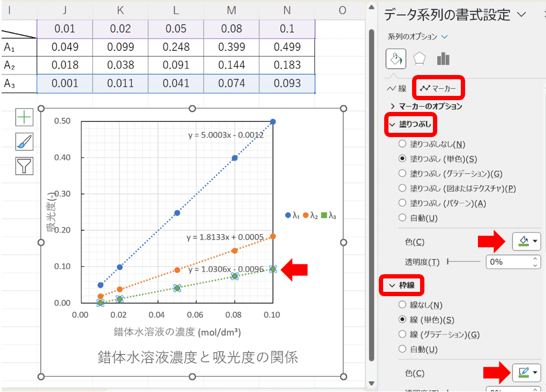Expand マーカーのオプション section
Screen dimensions: 546x392
pos(426,106)
